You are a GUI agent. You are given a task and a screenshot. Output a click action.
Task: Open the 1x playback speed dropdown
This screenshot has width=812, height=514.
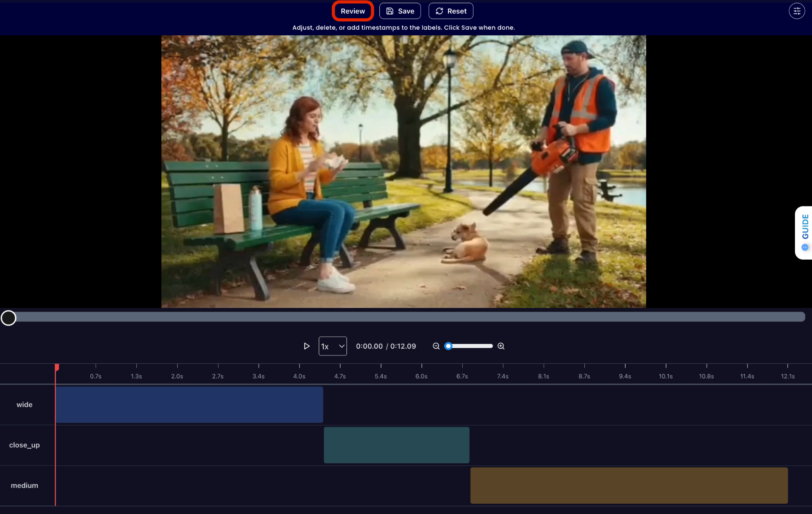333,346
